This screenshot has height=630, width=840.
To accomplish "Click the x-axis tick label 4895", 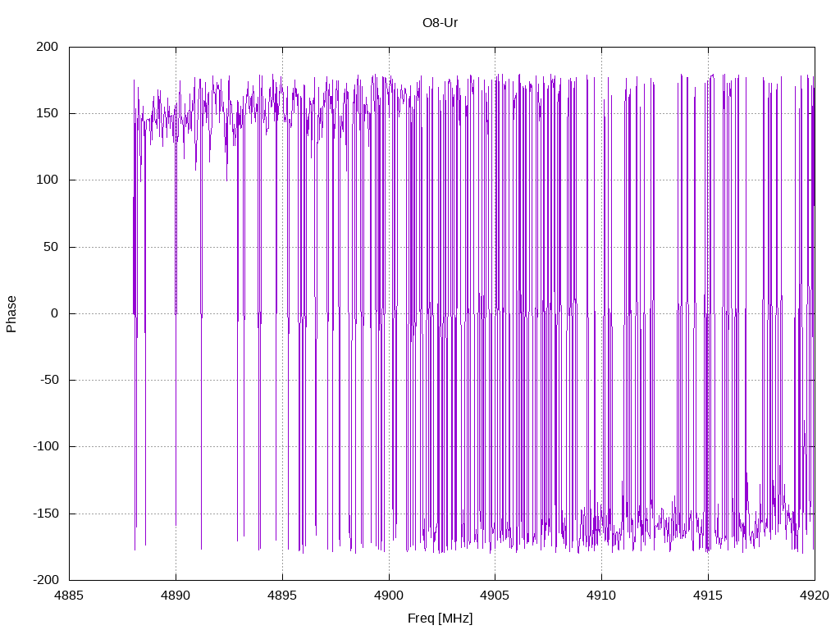I will pos(282,596).
